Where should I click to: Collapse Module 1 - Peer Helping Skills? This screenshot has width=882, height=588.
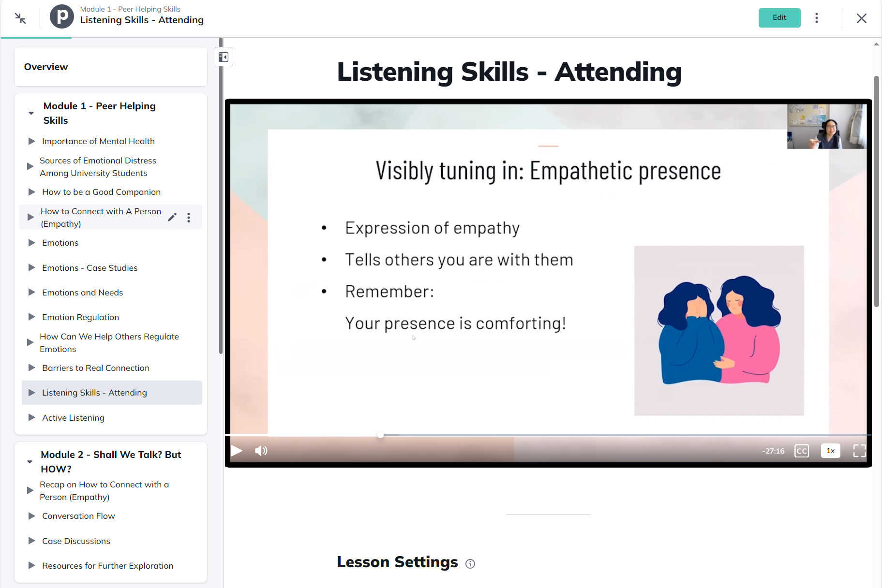tap(31, 113)
